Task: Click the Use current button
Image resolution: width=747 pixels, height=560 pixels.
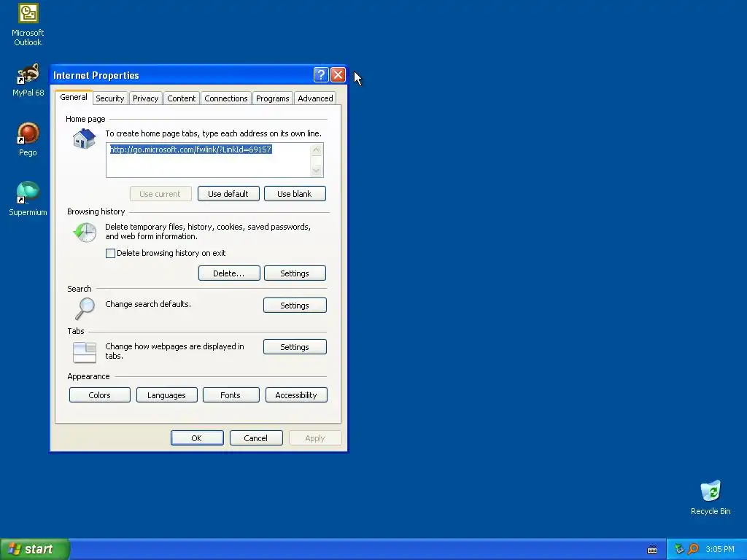Action: tap(160, 194)
